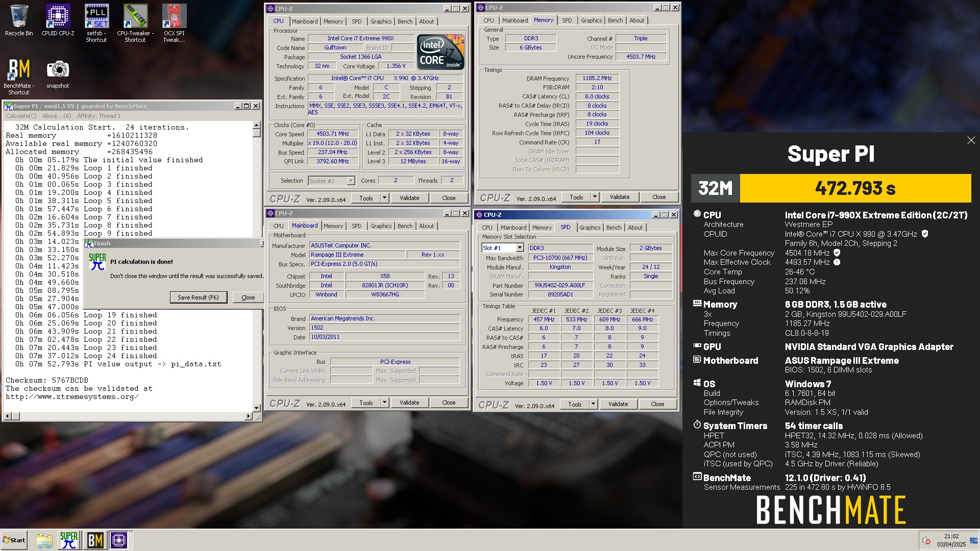Click the Start button
Viewport: 980px width, 551px height.
(x=14, y=540)
